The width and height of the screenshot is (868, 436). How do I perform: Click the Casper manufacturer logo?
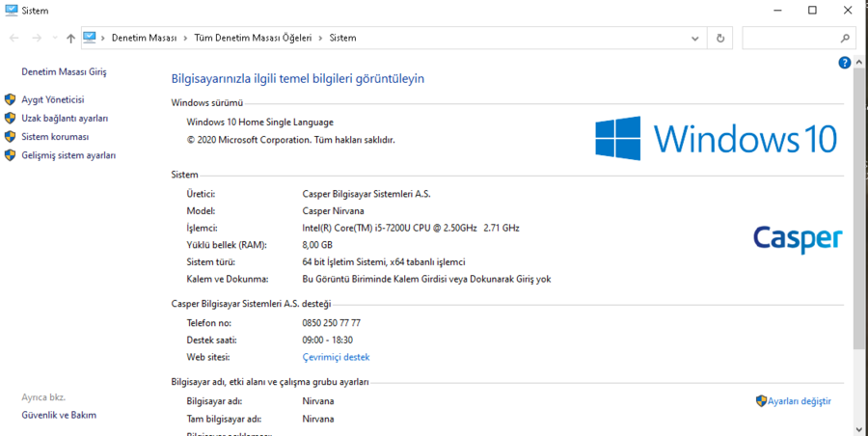(x=798, y=239)
